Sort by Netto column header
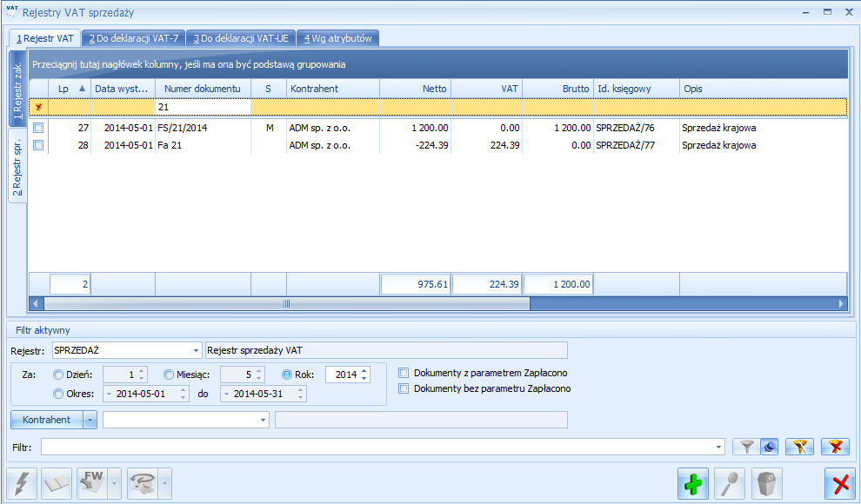The width and height of the screenshot is (861, 504). [415, 89]
